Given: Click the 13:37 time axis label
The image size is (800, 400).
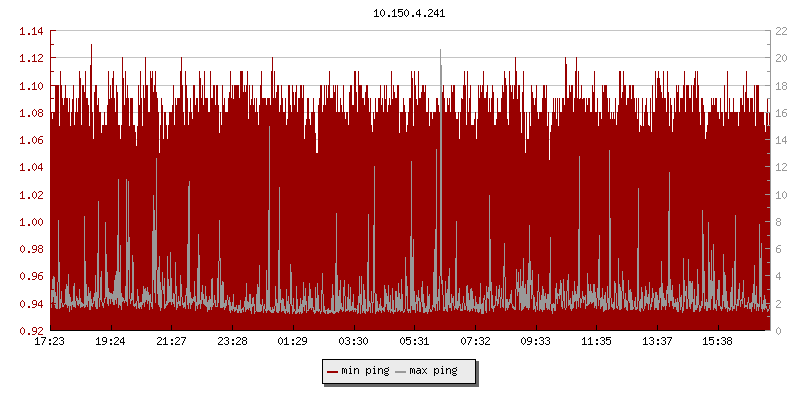Looking at the screenshot, I should (657, 342).
